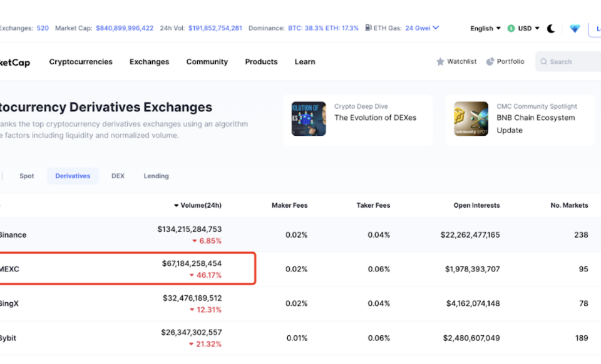Switch to the Lending tab
This screenshot has height=364, width=601.
pyautogui.click(x=156, y=176)
